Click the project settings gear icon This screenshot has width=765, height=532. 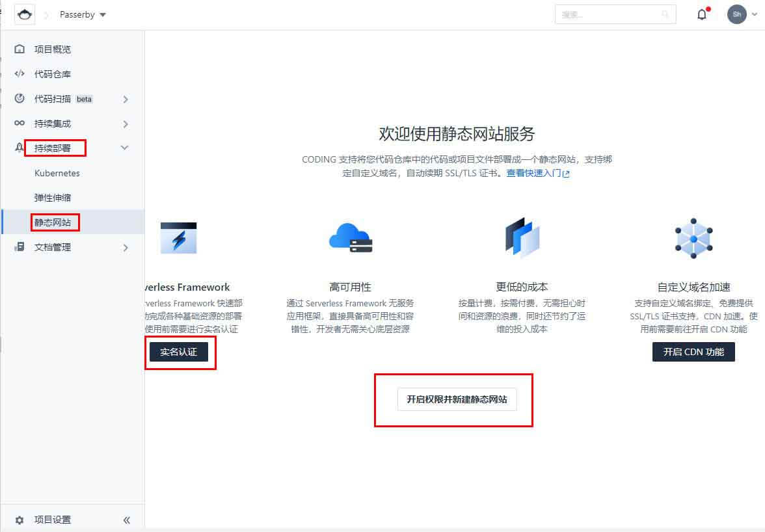click(x=20, y=520)
